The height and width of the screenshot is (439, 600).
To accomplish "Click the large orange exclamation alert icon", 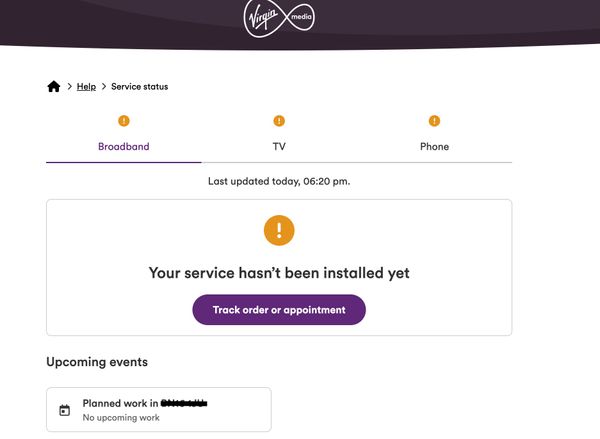I will click(x=279, y=230).
